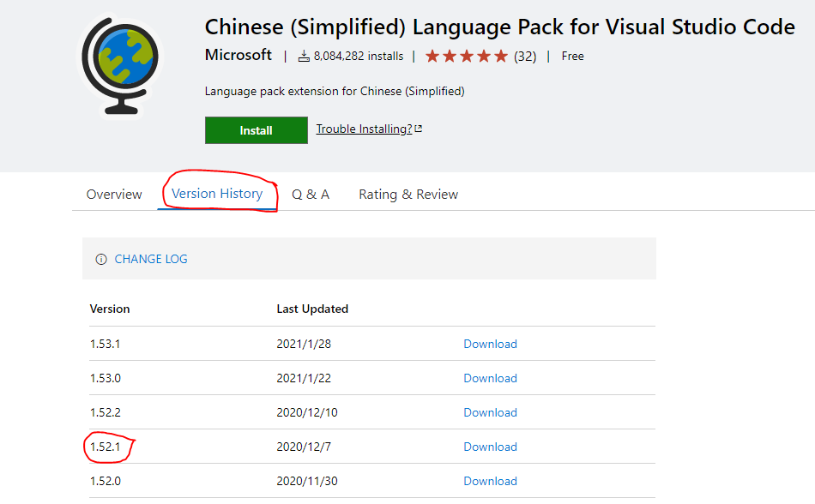
Task: Click the info circle beside CHANGE LOG
Action: [101, 258]
